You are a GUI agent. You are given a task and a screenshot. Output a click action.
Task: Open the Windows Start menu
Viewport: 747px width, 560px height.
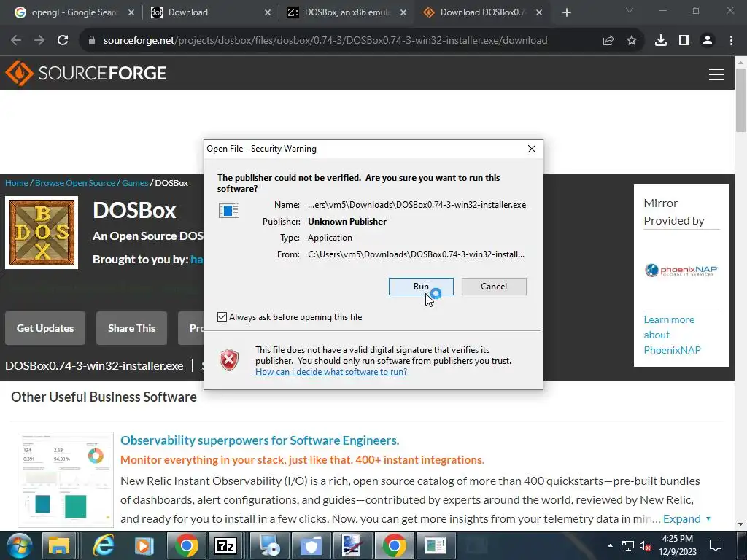click(x=20, y=545)
